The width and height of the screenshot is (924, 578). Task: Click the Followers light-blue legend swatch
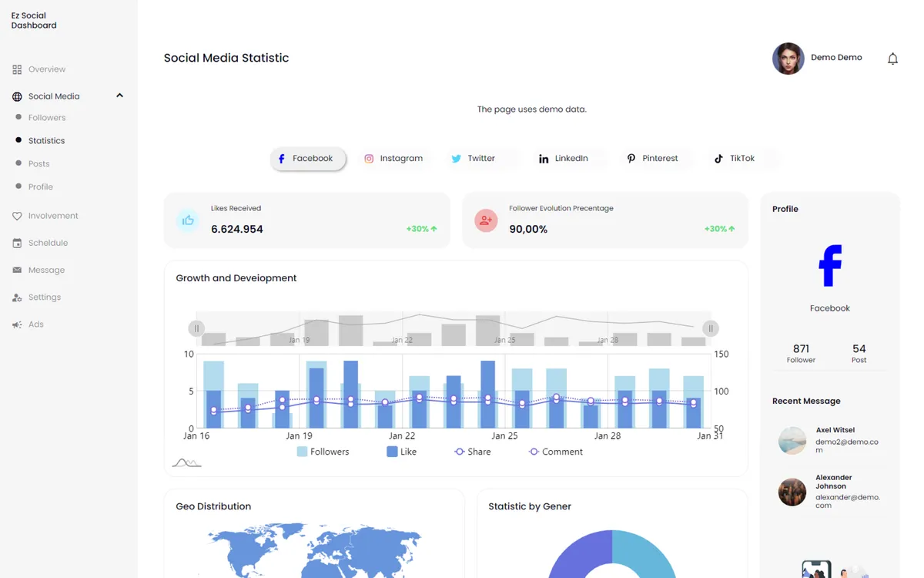[x=302, y=452]
